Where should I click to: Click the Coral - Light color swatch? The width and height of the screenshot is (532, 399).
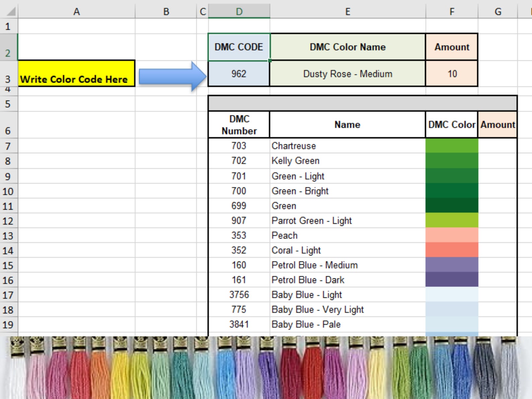pos(452,250)
